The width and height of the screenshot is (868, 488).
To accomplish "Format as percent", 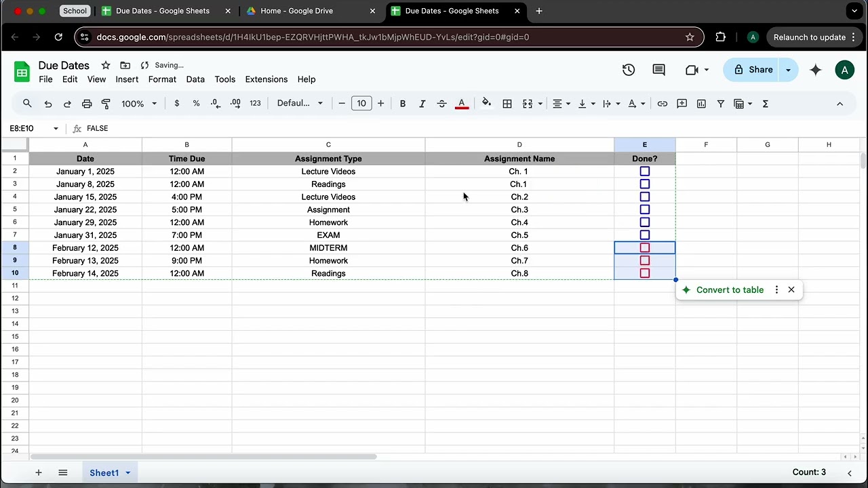I will [196, 104].
